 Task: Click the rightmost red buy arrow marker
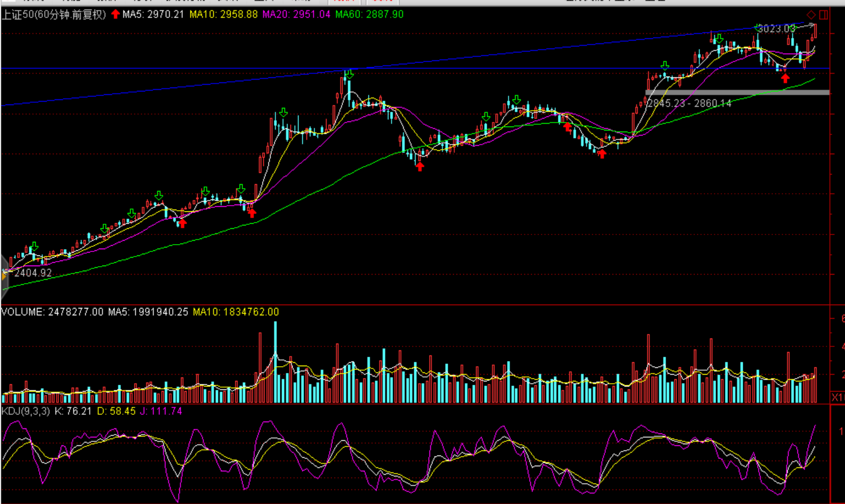pos(785,78)
